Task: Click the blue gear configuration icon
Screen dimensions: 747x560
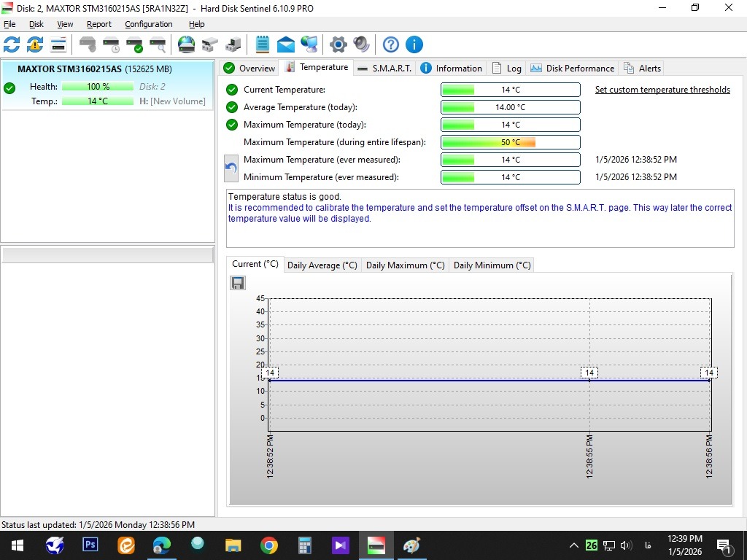Action: (338, 44)
